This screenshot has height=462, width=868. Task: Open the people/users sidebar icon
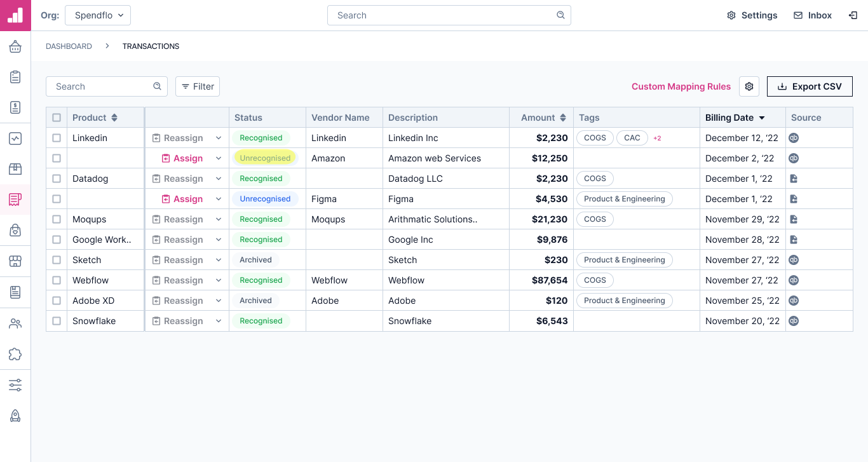pos(15,323)
